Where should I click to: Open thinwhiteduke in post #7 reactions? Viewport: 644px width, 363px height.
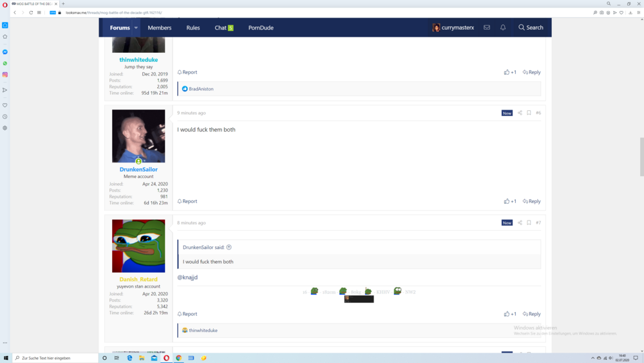204,331
